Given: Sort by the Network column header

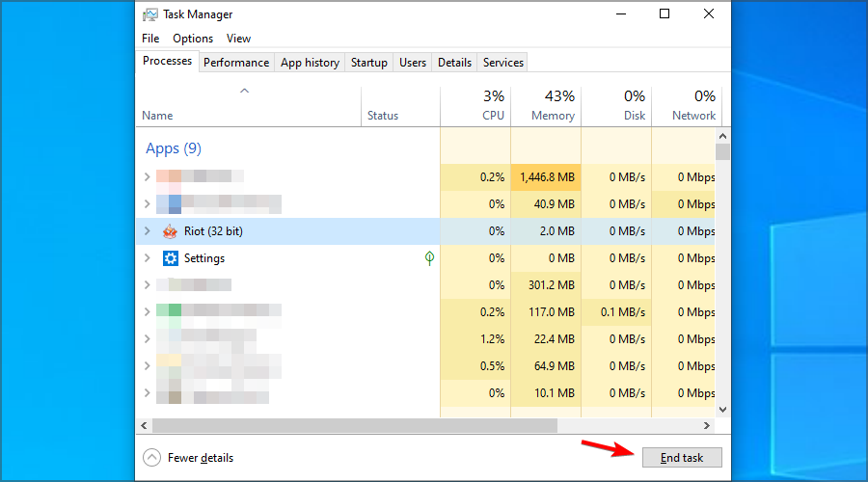Looking at the screenshot, I should (687, 107).
